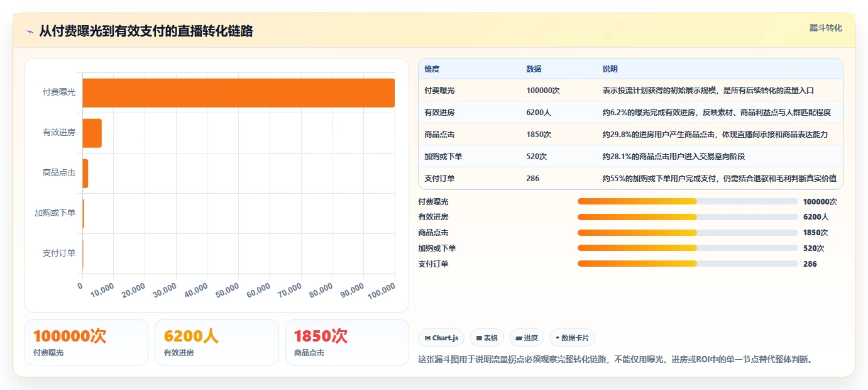Click the 维度 column header
Image resolution: width=868 pixels, height=390 pixels.
pyautogui.click(x=432, y=69)
